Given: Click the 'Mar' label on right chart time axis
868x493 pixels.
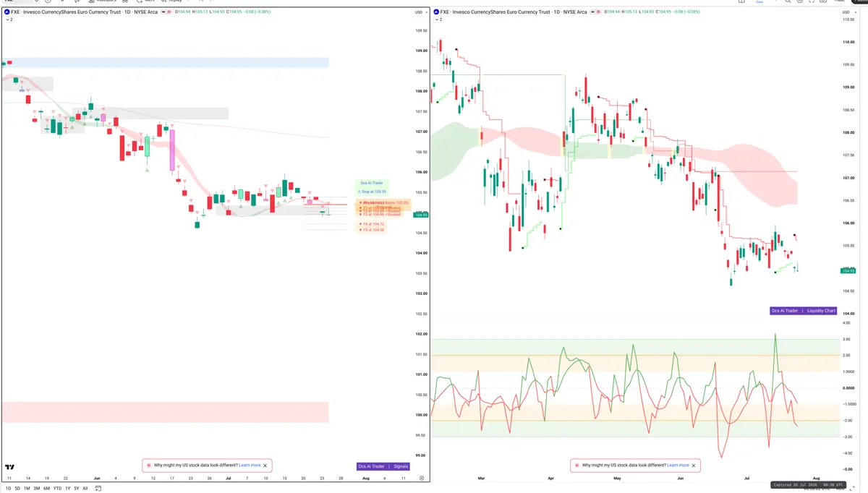Looking at the screenshot, I should click(481, 478).
